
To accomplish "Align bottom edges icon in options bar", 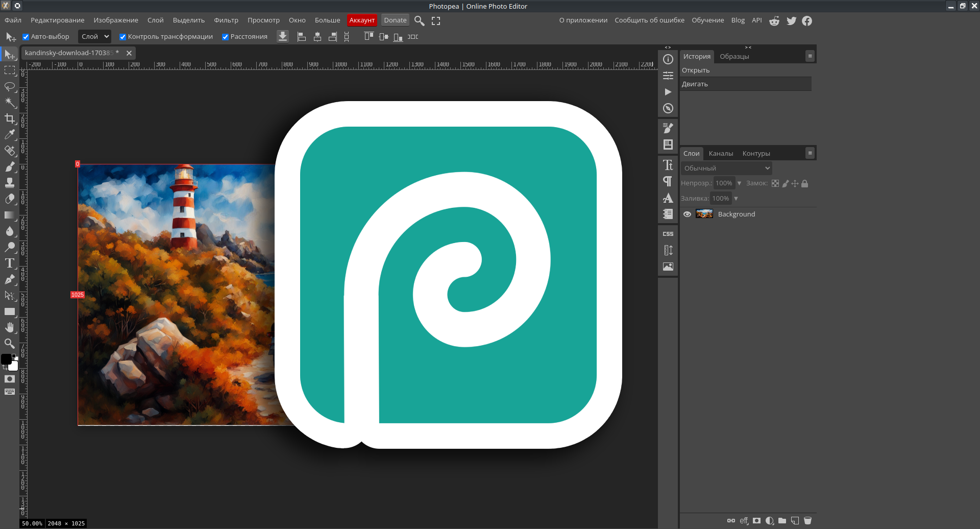I will point(398,37).
